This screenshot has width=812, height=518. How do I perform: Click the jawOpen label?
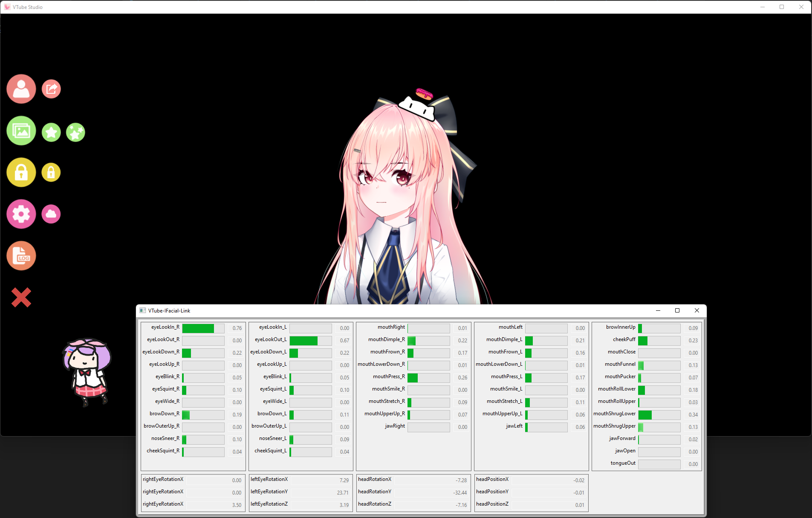[625, 451]
